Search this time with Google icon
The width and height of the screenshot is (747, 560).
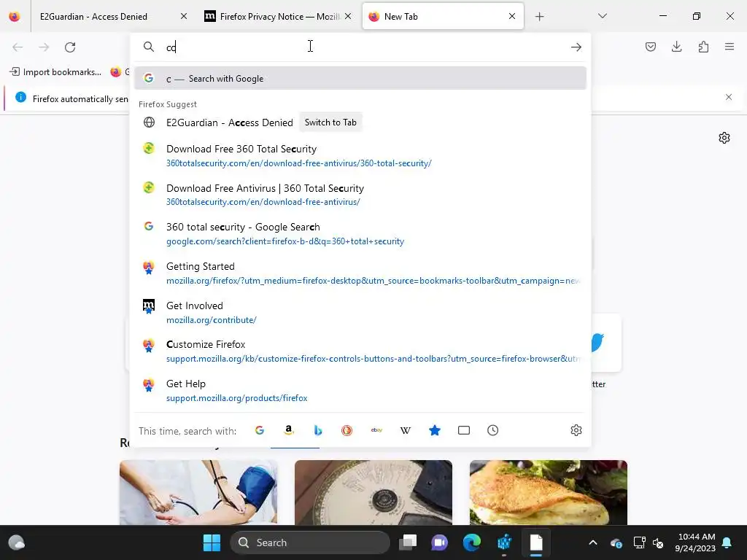[x=260, y=430]
